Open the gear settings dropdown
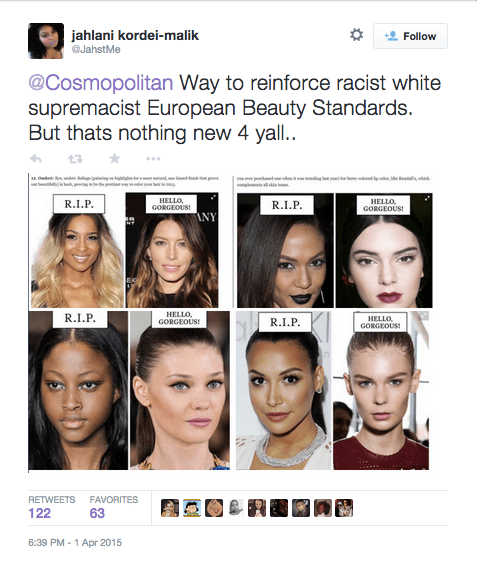The height and width of the screenshot is (566, 477). pos(356,35)
